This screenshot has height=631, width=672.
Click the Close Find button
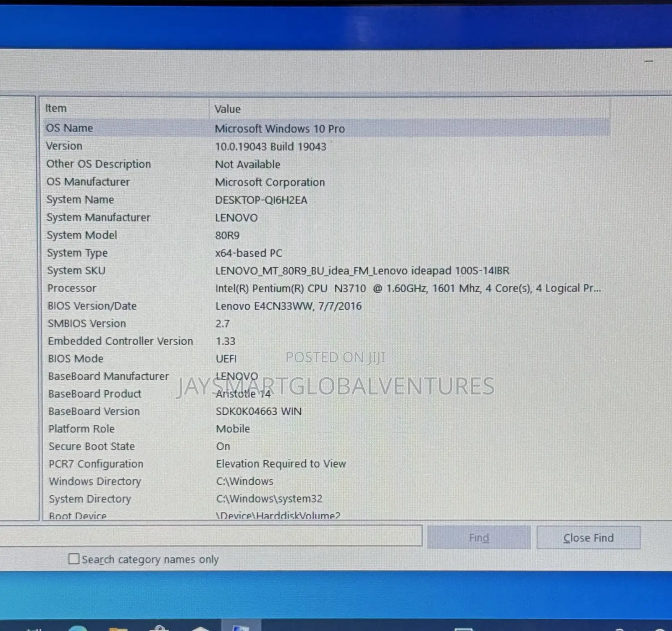coord(588,538)
